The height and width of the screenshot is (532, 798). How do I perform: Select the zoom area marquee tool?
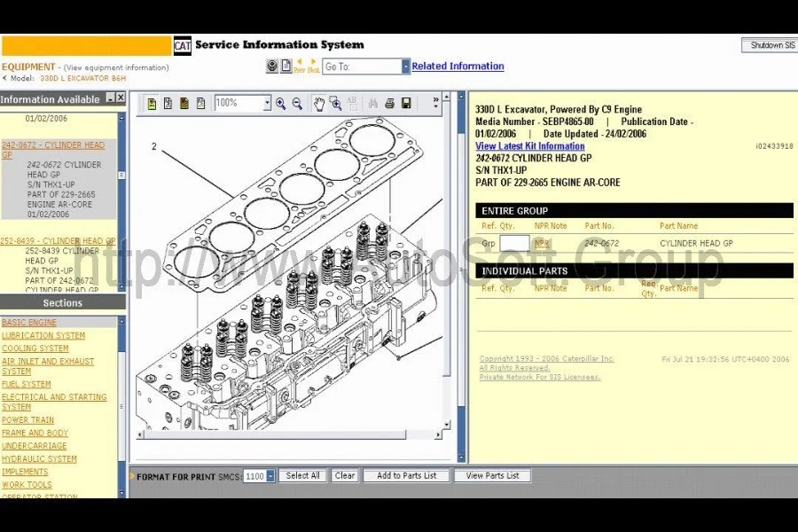coord(335,104)
